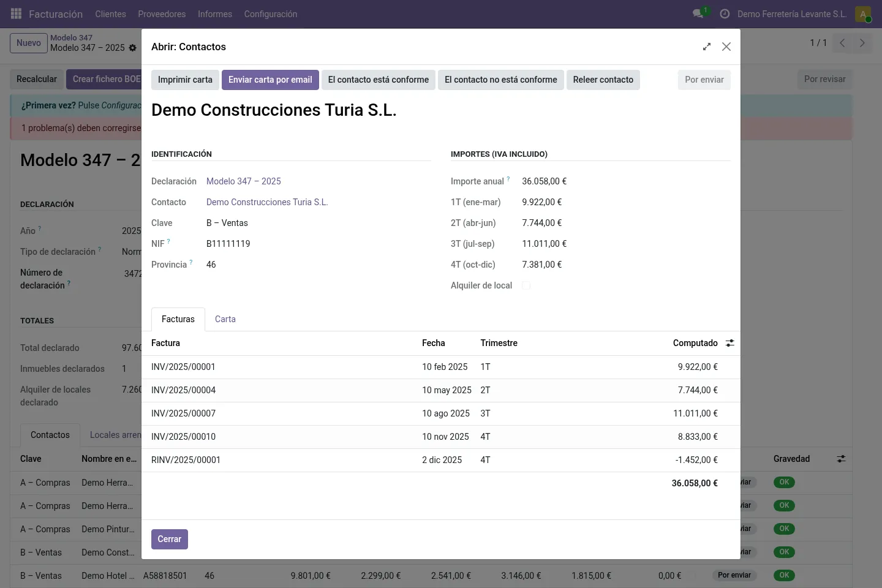
Task: Select the Facturas tab
Action: coord(178,319)
